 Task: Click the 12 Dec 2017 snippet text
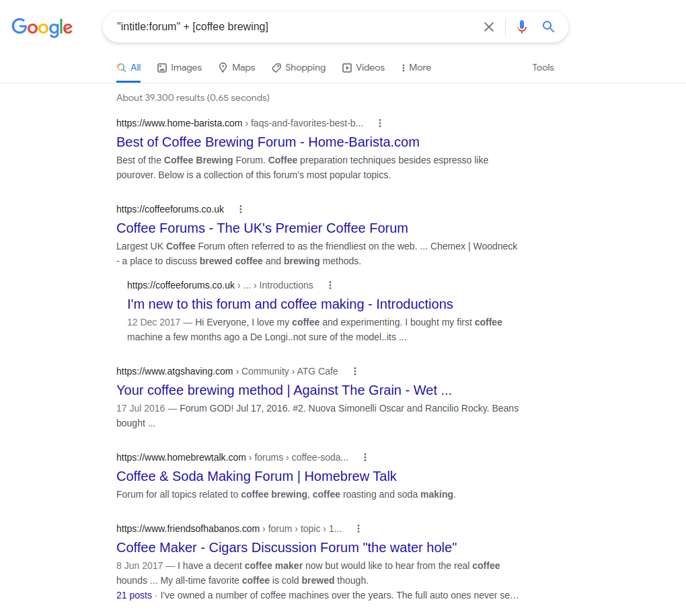point(315,330)
